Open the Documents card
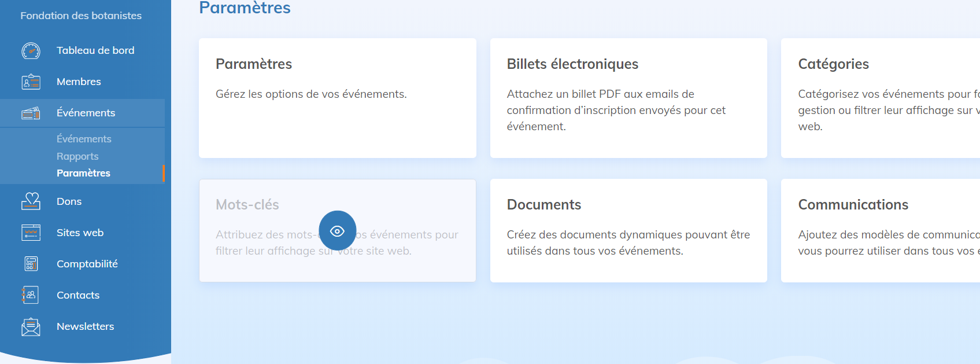 pos(628,230)
